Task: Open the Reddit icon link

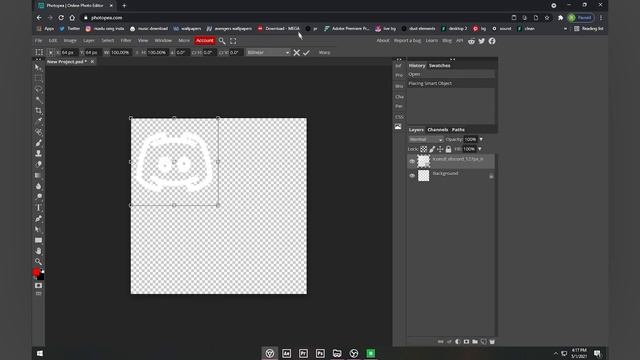Action: 471,41
